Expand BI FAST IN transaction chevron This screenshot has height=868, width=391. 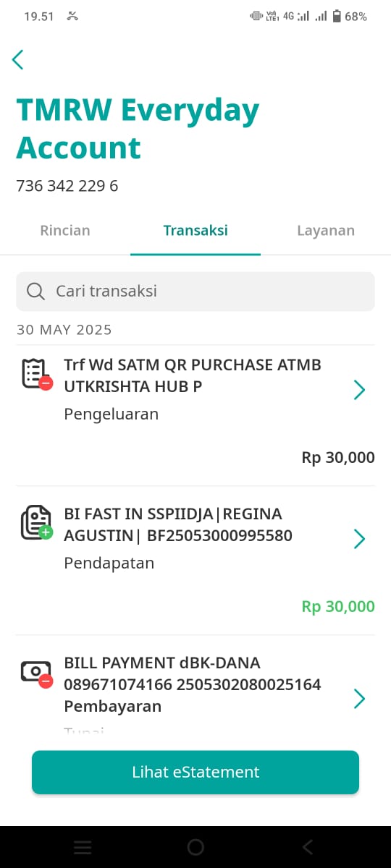(359, 539)
